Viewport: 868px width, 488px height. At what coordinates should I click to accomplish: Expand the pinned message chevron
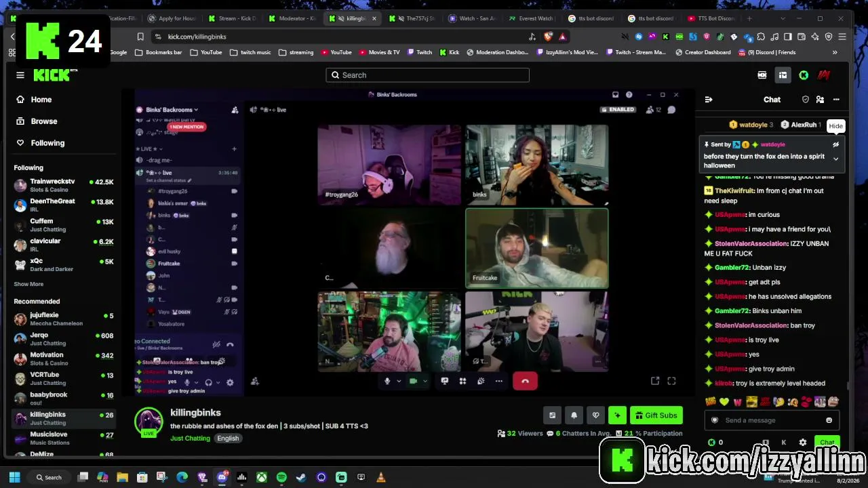click(x=835, y=159)
